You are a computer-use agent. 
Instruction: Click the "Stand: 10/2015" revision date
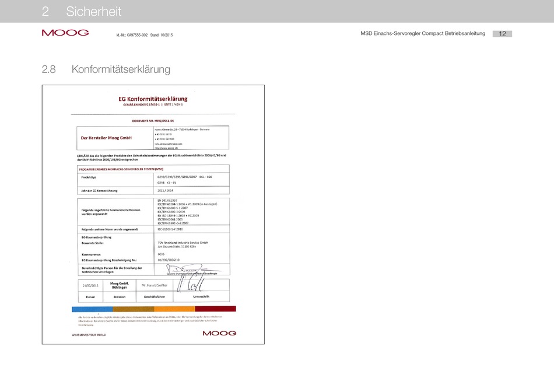pos(162,35)
